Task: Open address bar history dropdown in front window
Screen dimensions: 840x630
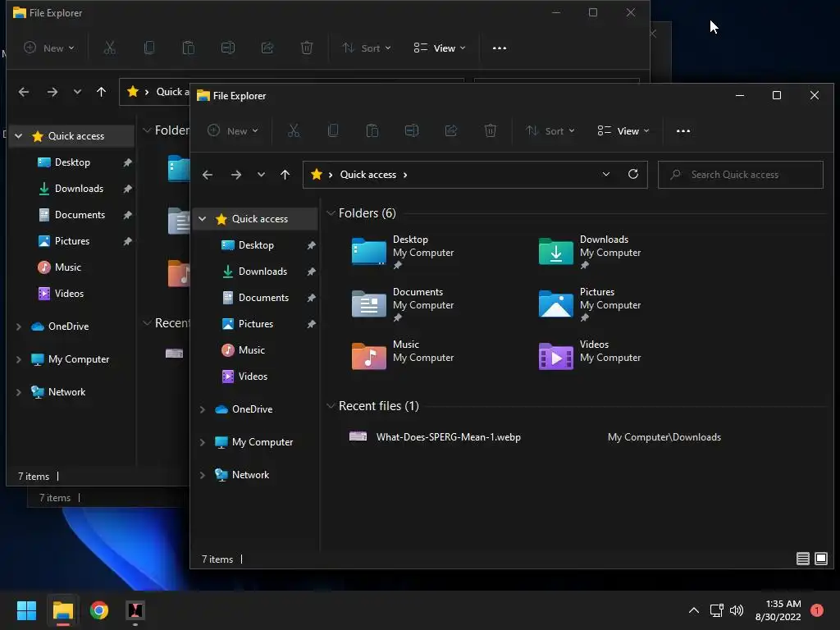Action: tap(606, 174)
